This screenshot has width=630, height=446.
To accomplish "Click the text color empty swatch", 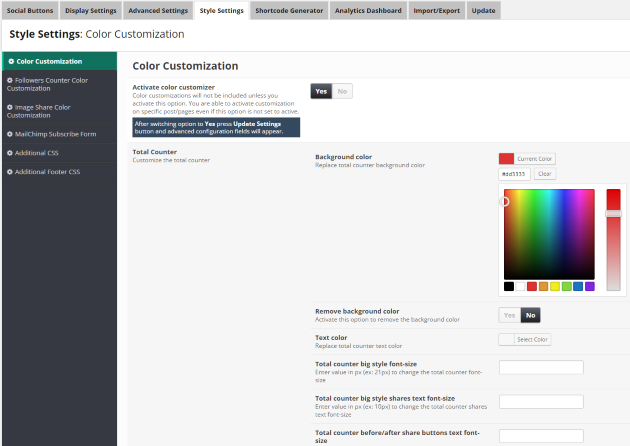I will coord(506,340).
